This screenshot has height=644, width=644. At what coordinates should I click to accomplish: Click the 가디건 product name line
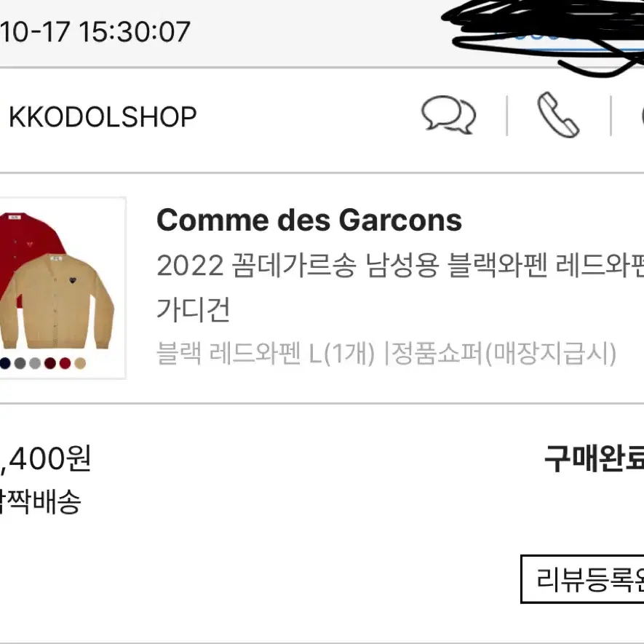point(193,310)
